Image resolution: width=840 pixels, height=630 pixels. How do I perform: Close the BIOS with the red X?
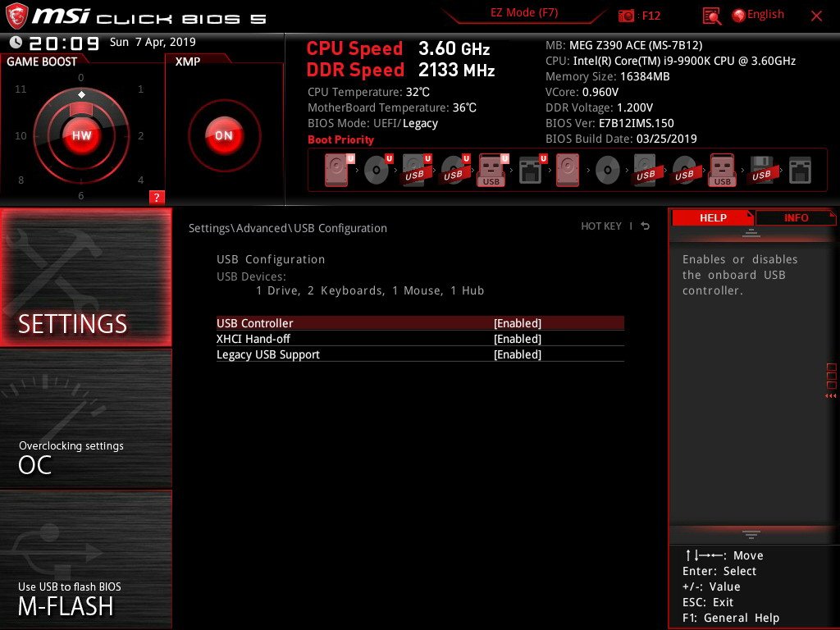[816, 16]
